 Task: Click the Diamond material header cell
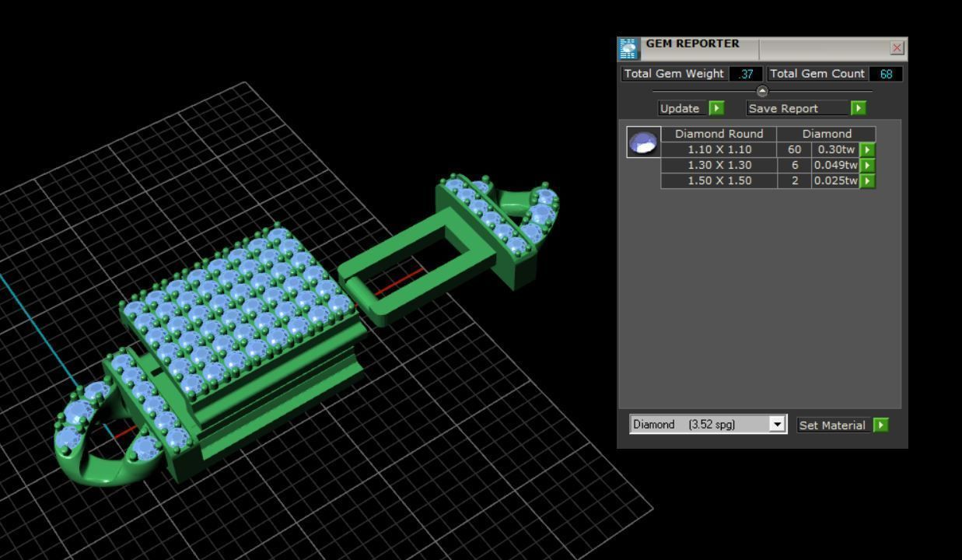pyautogui.click(x=827, y=134)
